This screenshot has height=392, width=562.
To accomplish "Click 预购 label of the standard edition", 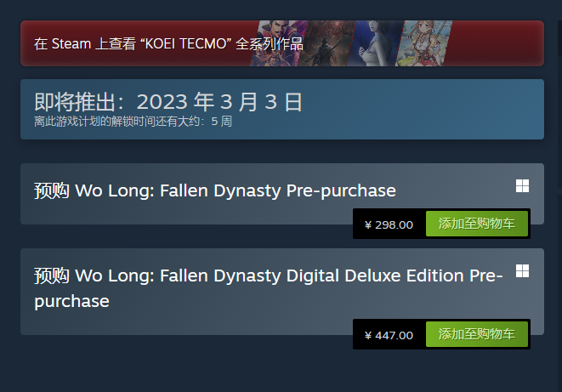I will tap(52, 190).
